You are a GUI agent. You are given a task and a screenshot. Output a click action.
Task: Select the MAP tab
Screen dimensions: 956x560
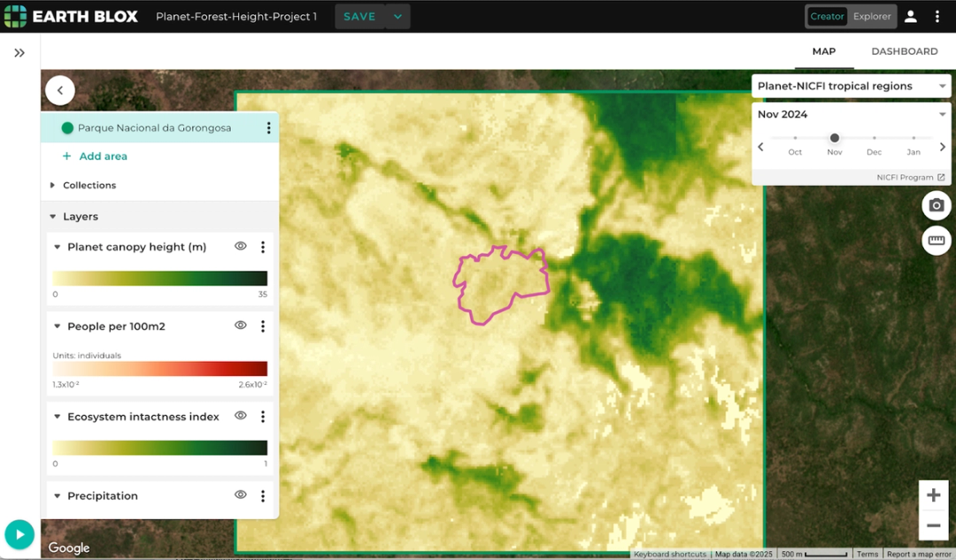pyautogui.click(x=823, y=50)
